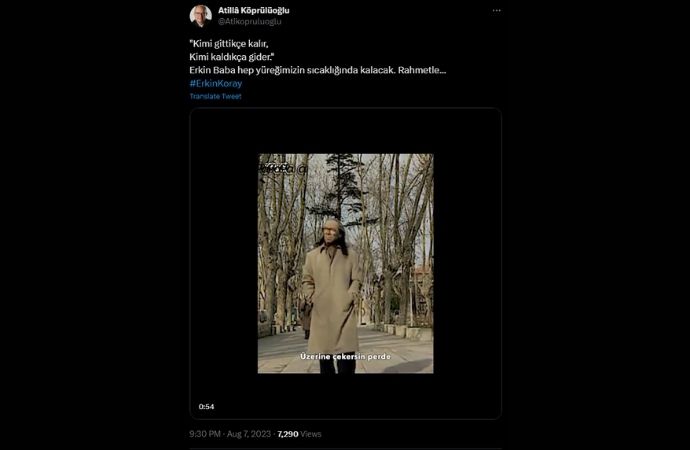Screen dimensions: 690x450
Task: Click the 9:30 PM timestamp
Action: click(206, 434)
